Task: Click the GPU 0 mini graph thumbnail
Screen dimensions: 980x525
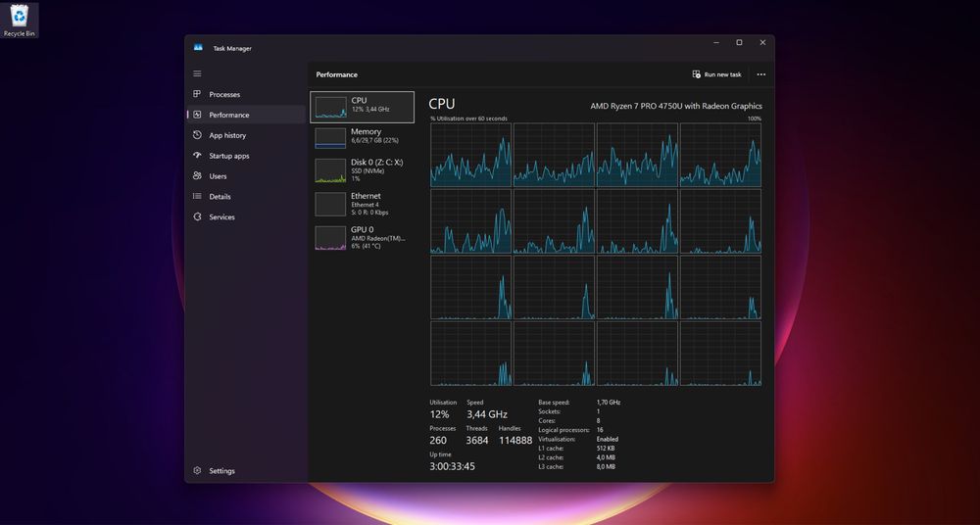Action: pos(330,238)
